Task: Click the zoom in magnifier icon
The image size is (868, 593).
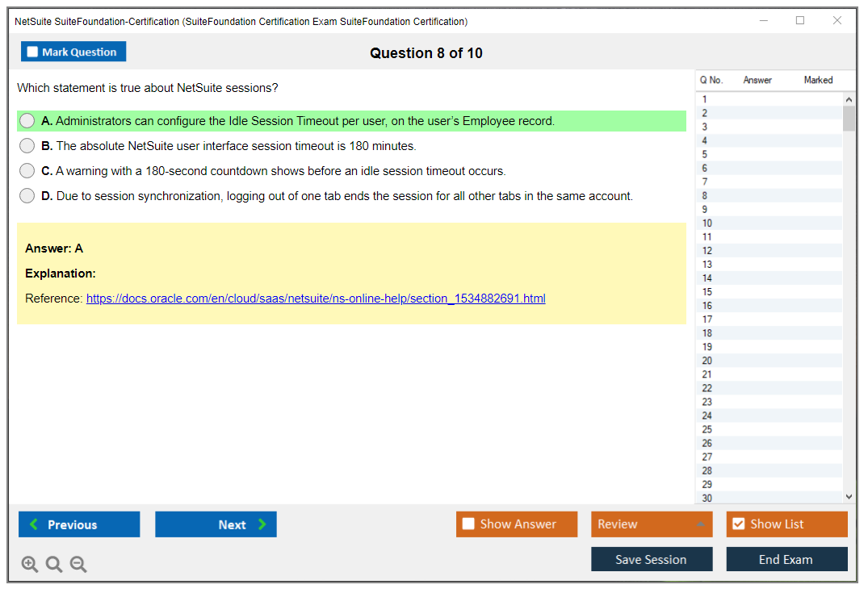Action: [x=29, y=564]
